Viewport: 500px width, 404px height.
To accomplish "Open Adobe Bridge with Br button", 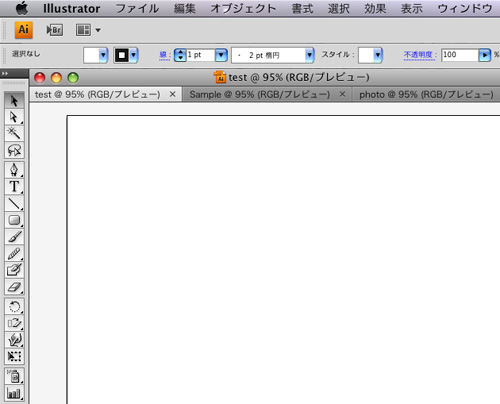I will [55, 30].
